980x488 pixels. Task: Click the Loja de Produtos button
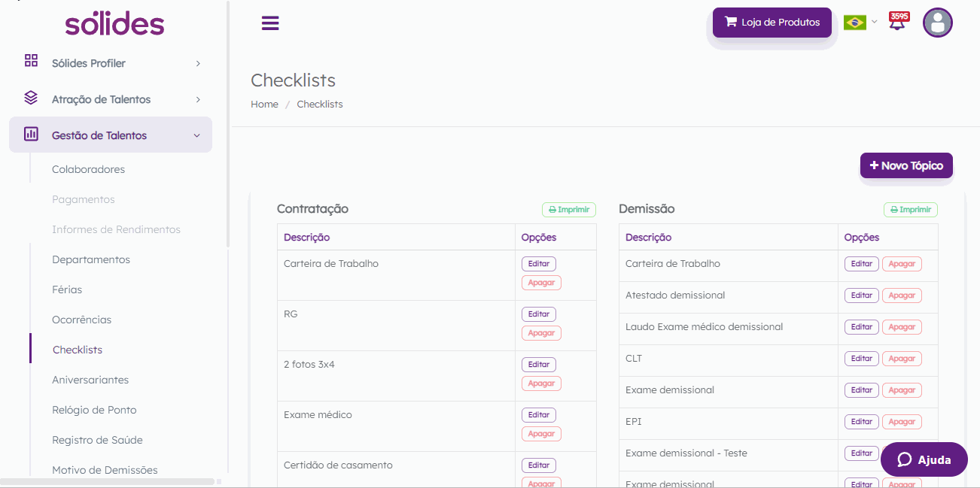[772, 23]
